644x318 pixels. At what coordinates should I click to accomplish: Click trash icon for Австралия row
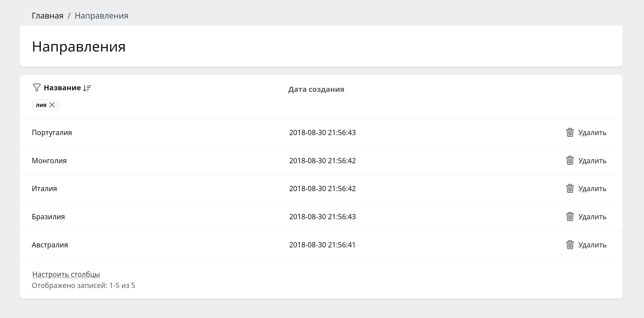click(570, 245)
